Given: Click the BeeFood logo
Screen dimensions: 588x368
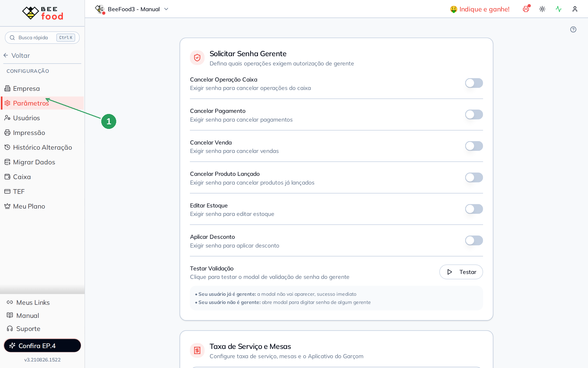Looking at the screenshot, I should coord(42,13).
